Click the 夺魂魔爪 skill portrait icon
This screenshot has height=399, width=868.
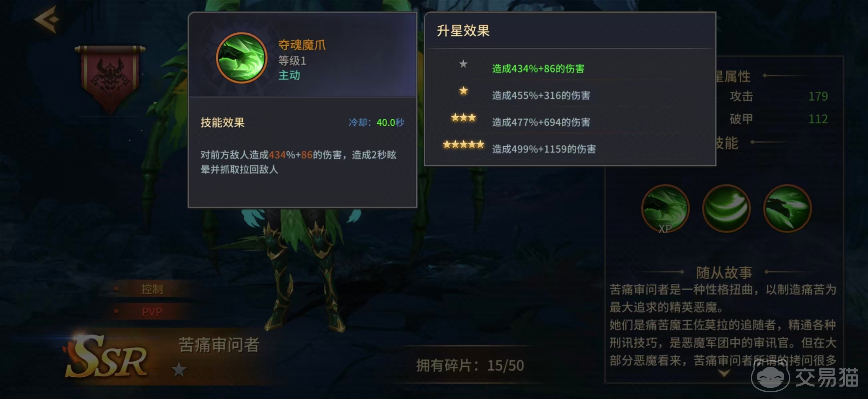point(242,58)
